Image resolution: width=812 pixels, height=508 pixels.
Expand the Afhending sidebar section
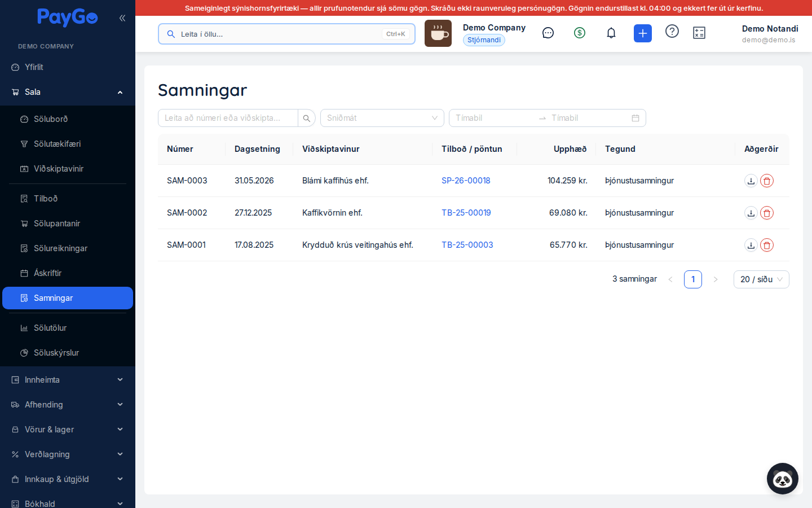pos(68,405)
